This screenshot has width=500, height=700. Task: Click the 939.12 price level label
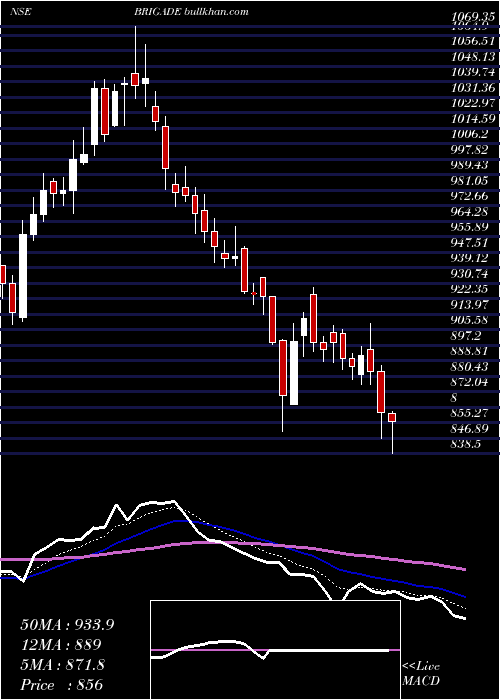(x=470, y=258)
